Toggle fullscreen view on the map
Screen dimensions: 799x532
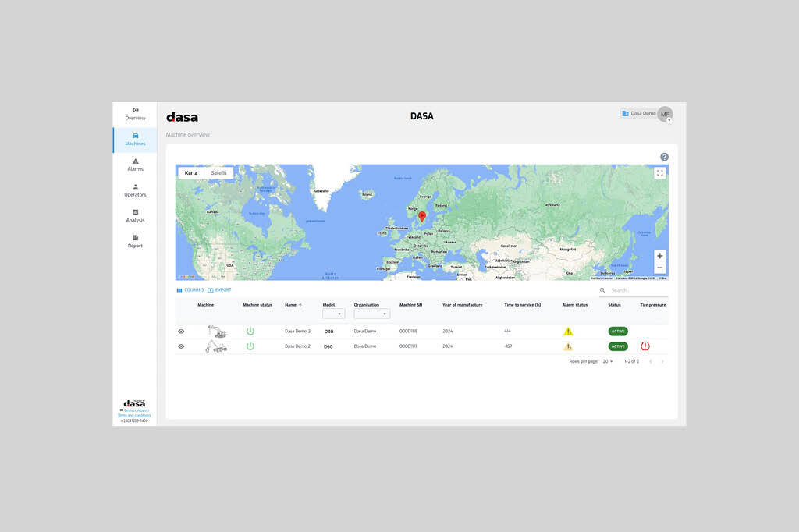659,173
